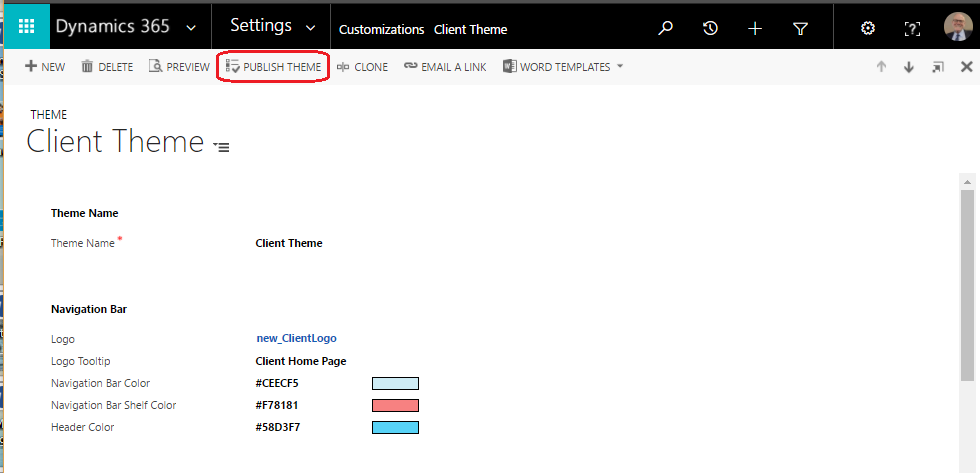Click the scrollbar up arrow
Viewport: 980px width, 473px height.
[967, 182]
